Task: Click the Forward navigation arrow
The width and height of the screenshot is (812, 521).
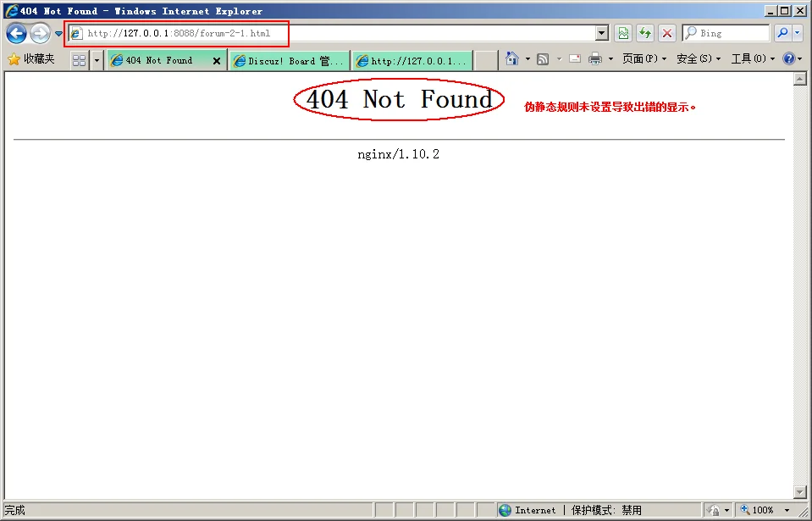Action: click(x=40, y=34)
